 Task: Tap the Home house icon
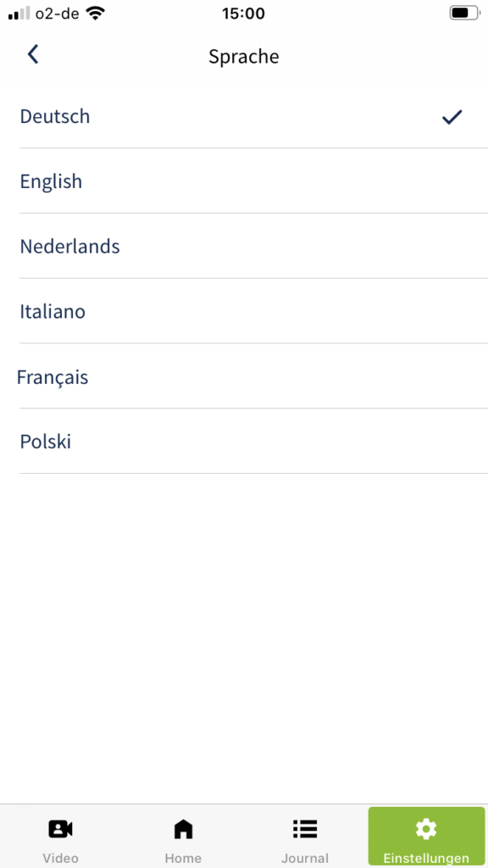(183, 829)
